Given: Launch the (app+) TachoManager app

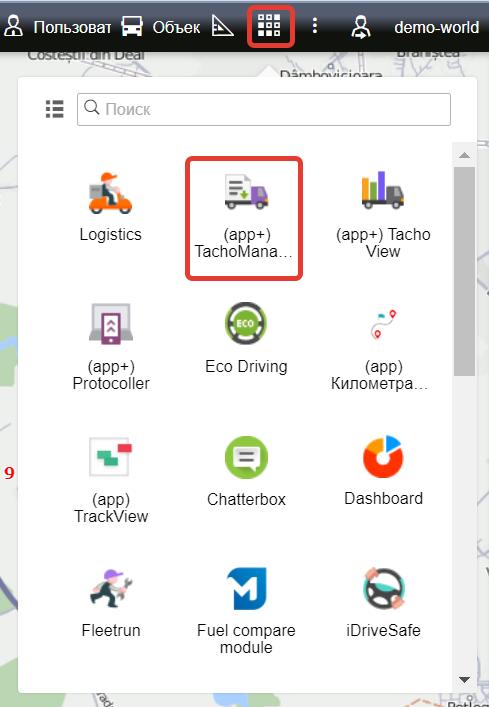Looking at the screenshot, I should point(244,219).
